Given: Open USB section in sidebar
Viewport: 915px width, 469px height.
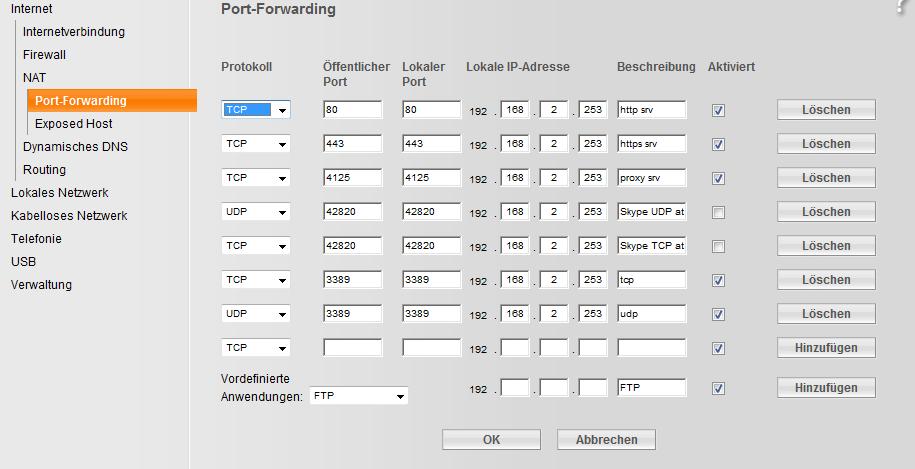Looking at the screenshot, I should pos(23,262).
